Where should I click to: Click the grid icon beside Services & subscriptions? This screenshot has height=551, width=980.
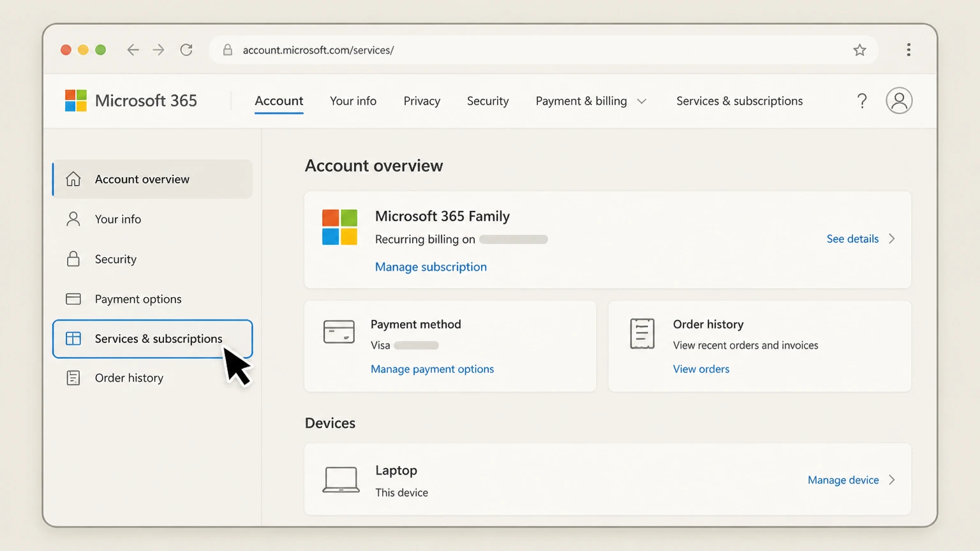[73, 339]
